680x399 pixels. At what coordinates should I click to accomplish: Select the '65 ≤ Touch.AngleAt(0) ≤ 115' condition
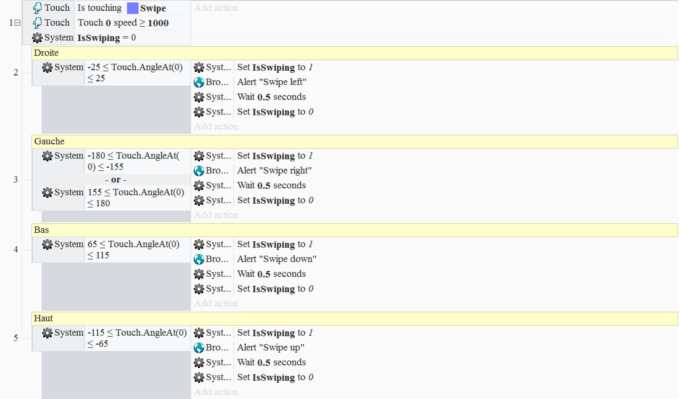pos(133,249)
